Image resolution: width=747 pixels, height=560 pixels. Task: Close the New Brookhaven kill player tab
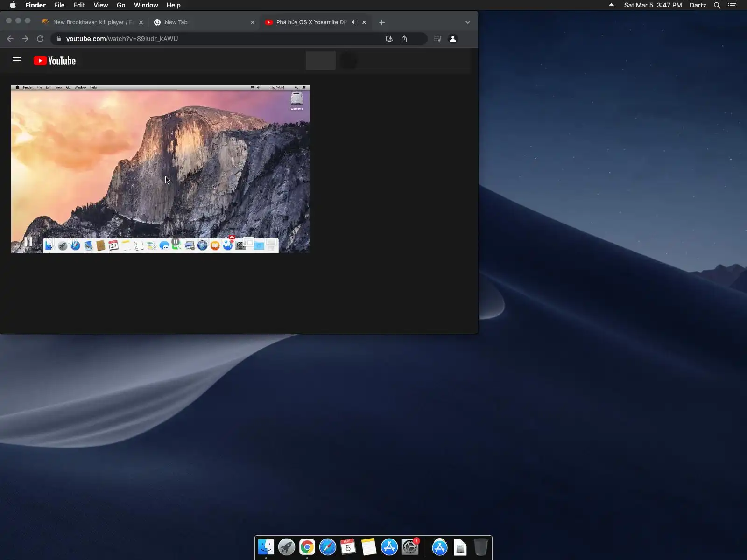[141, 22]
